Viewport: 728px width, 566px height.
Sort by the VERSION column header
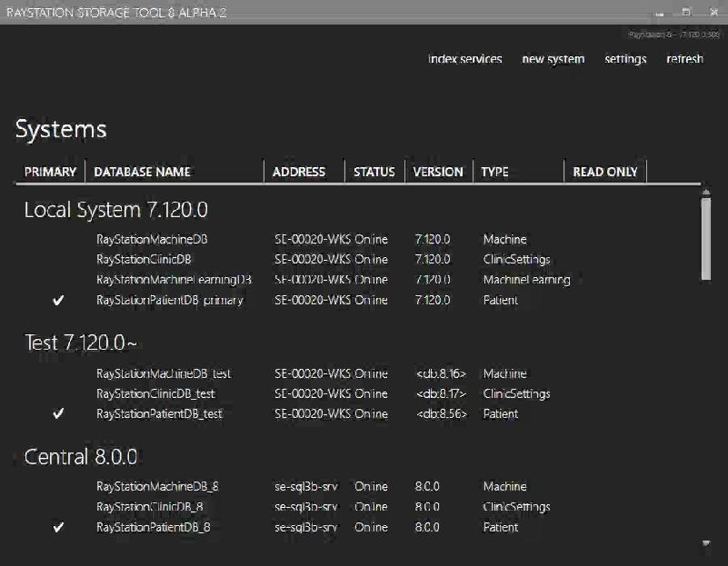(x=439, y=172)
